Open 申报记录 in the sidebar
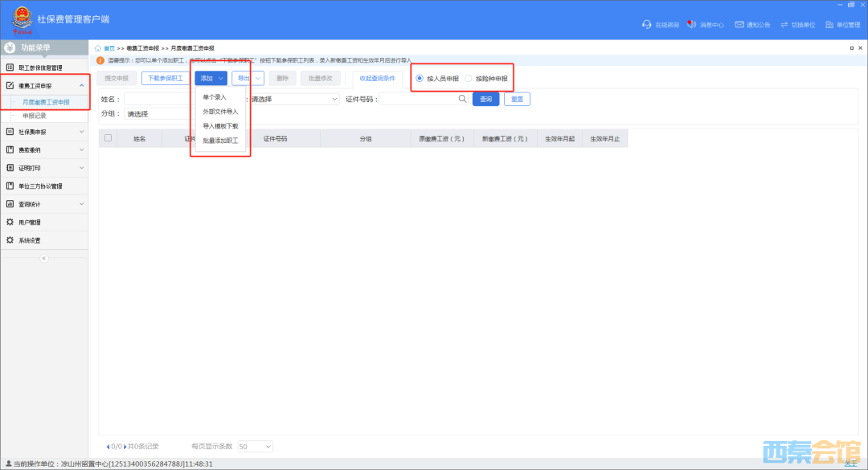This screenshot has width=868, height=470. click(x=35, y=116)
